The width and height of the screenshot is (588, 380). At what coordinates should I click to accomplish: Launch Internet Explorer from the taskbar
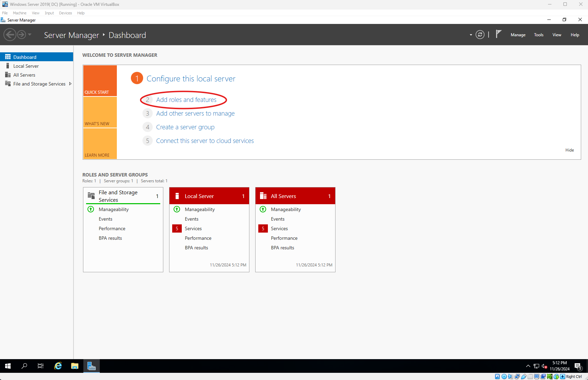(58, 366)
